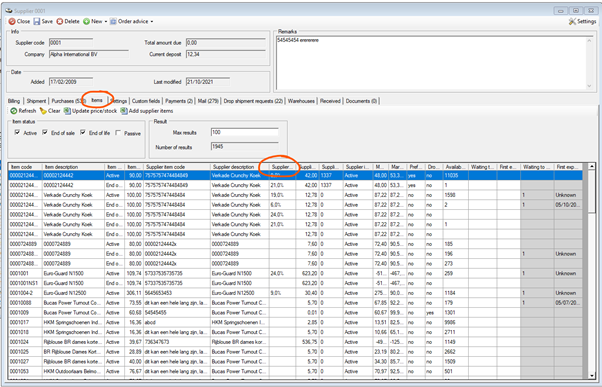
Task: Select row with item code 0001009
Action: tap(295, 313)
